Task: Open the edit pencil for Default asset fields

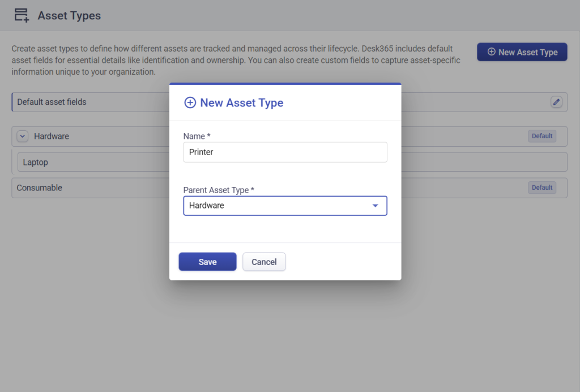Action: click(556, 102)
